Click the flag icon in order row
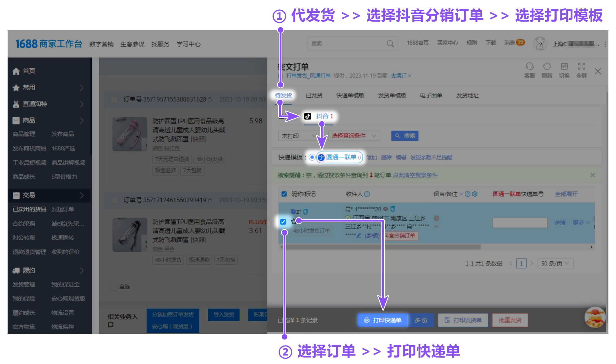Image resolution: width=616 pixels, height=364 pixels. tap(436, 227)
